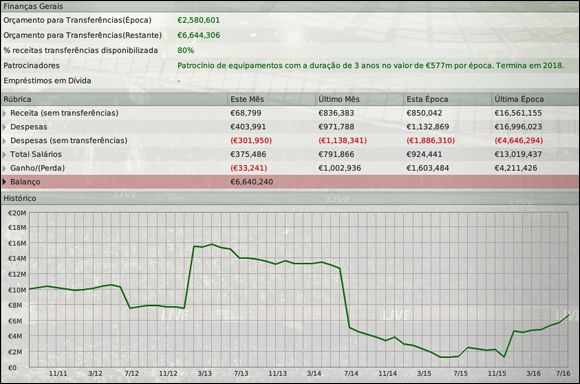The height and width of the screenshot is (384, 580).
Task: Click the €20M axis label on chart
Action: point(17,213)
